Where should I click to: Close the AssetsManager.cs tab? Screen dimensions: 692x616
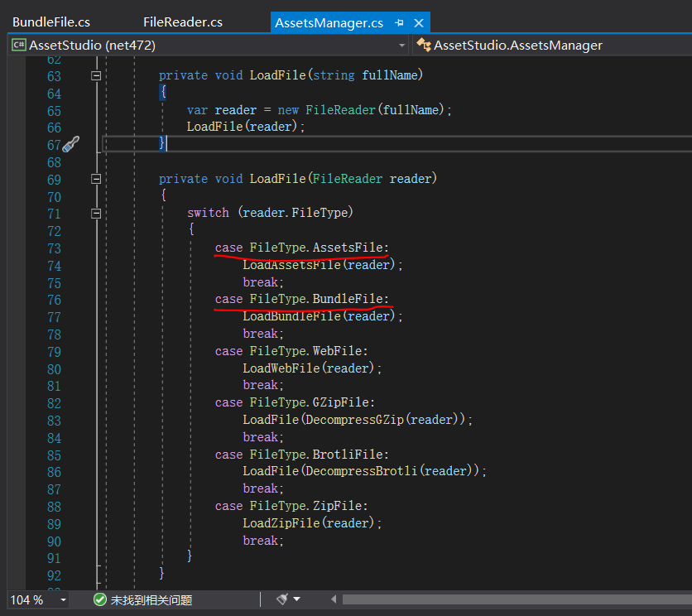(x=419, y=22)
